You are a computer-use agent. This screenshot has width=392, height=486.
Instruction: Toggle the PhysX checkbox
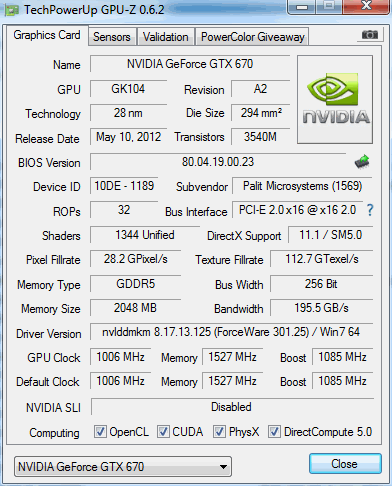tap(219, 431)
